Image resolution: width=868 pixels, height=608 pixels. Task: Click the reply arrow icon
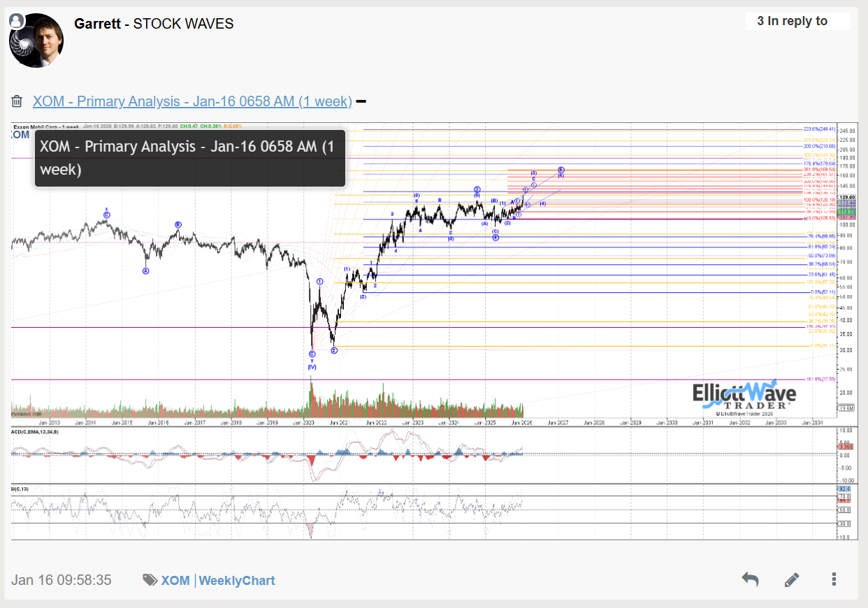[750, 579]
